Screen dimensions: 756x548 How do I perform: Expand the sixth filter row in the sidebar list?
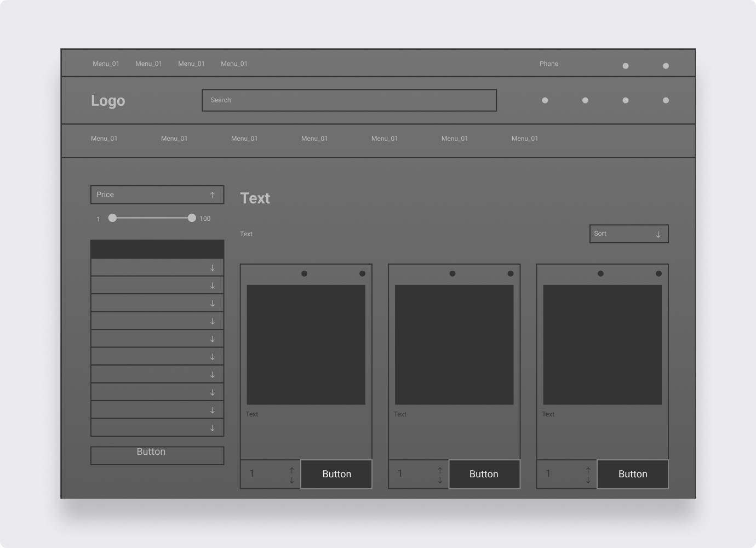pyautogui.click(x=157, y=356)
